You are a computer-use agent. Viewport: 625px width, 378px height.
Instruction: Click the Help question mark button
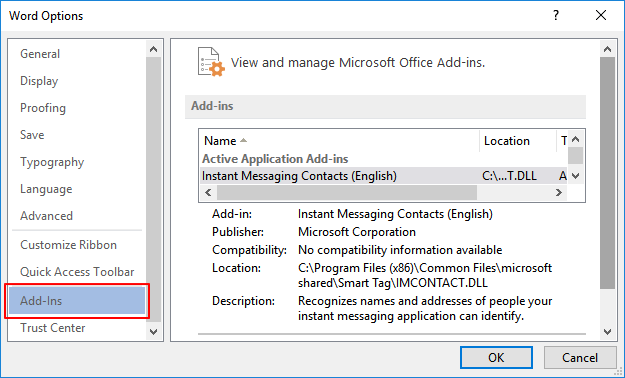point(556,16)
